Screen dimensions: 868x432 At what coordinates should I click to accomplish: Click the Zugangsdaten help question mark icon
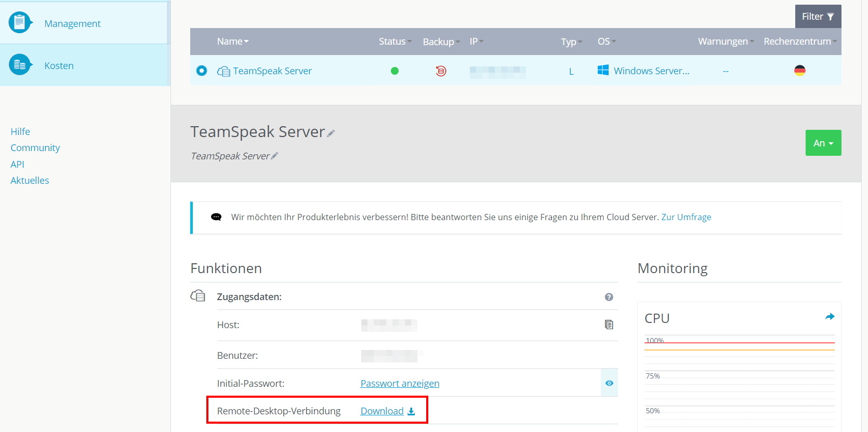point(609,297)
